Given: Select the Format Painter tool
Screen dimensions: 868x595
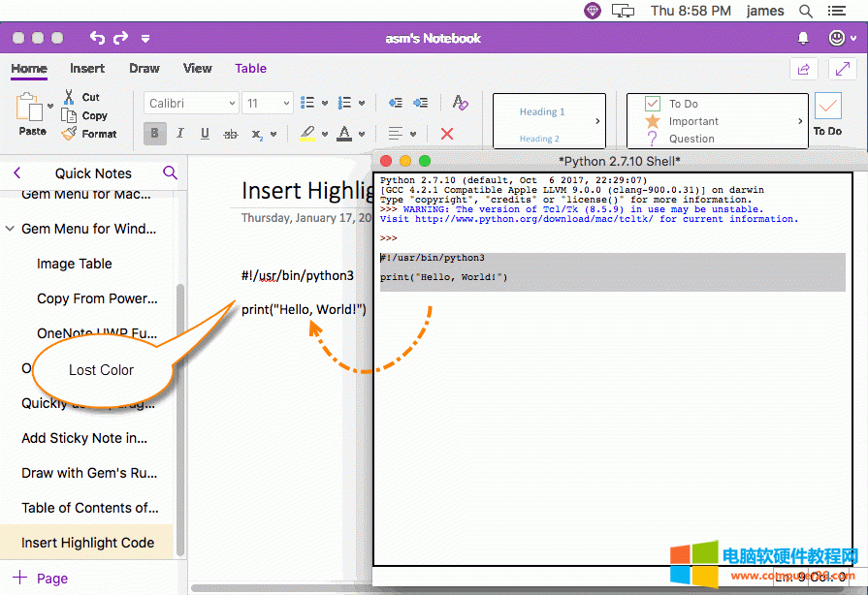Looking at the screenshot, I should coord(90,134).
